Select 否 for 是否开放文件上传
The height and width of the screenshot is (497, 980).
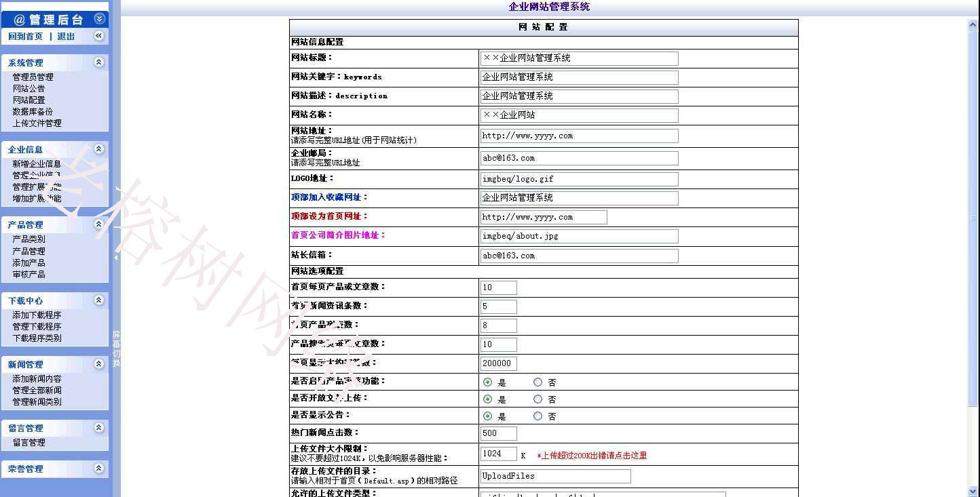point(538,399)
